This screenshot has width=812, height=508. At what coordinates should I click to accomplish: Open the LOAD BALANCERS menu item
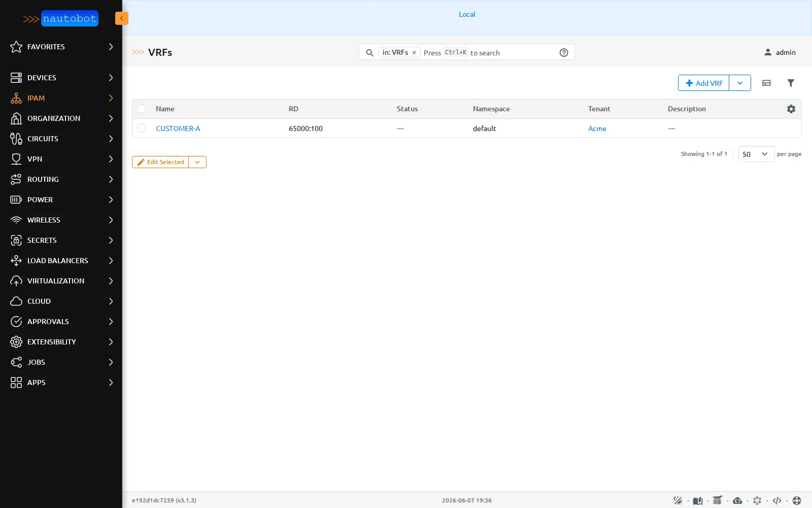pos(61,261)
